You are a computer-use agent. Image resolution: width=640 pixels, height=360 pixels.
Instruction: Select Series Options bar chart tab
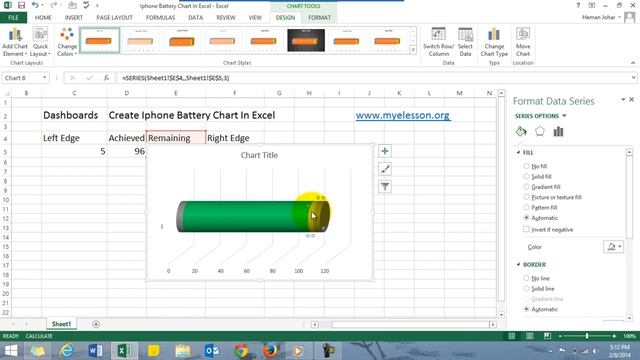tap(558, 131)
